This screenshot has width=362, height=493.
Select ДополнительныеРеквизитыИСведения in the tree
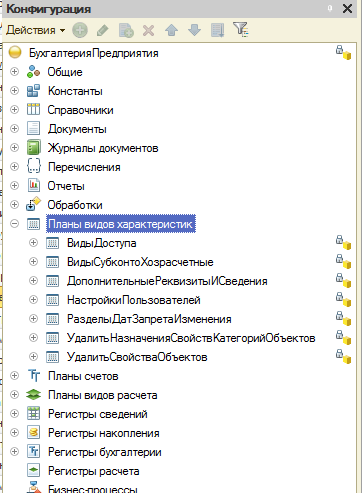(x=167, y=281)
